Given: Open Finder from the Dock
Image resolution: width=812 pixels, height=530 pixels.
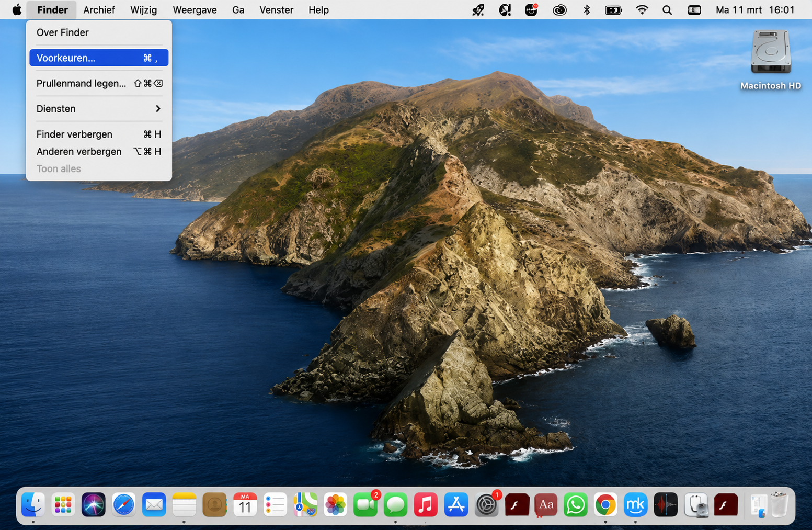Looking at the screenshot, I should (x=32, y=505).
